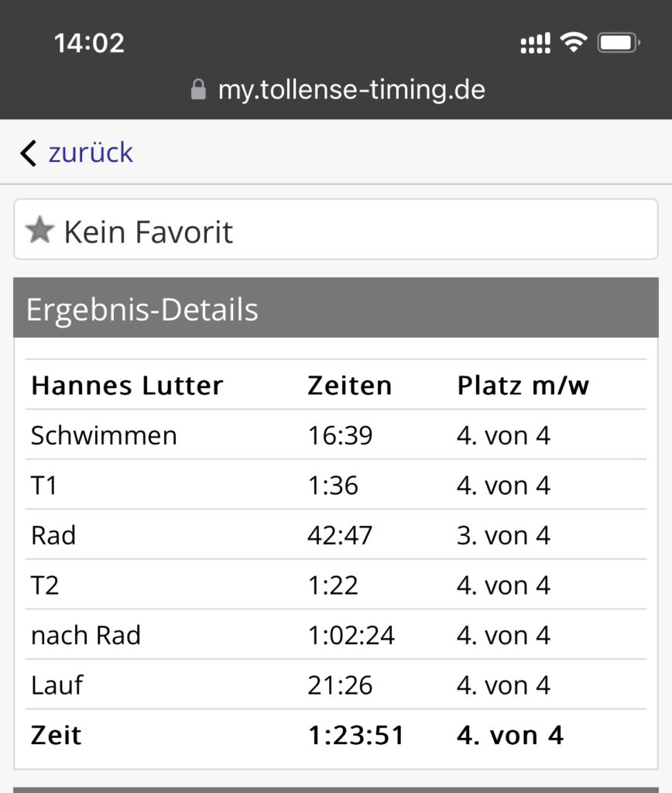Screen dimensions: 672x793
Task: Toggle the favorite star icon
Action: (39, 230)
